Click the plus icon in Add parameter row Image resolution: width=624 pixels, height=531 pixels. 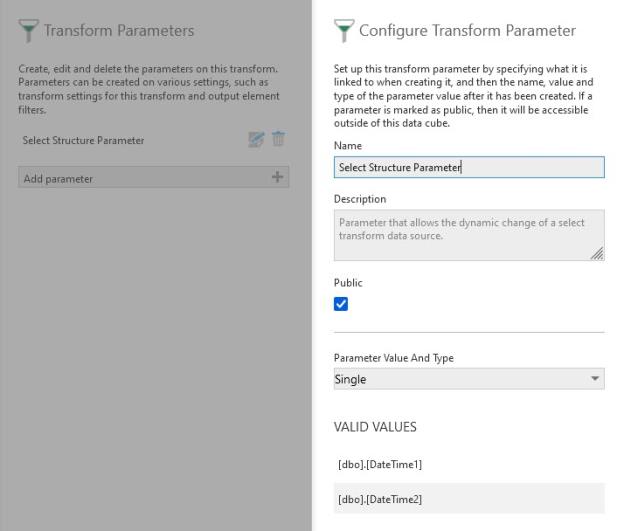[277, 178]
